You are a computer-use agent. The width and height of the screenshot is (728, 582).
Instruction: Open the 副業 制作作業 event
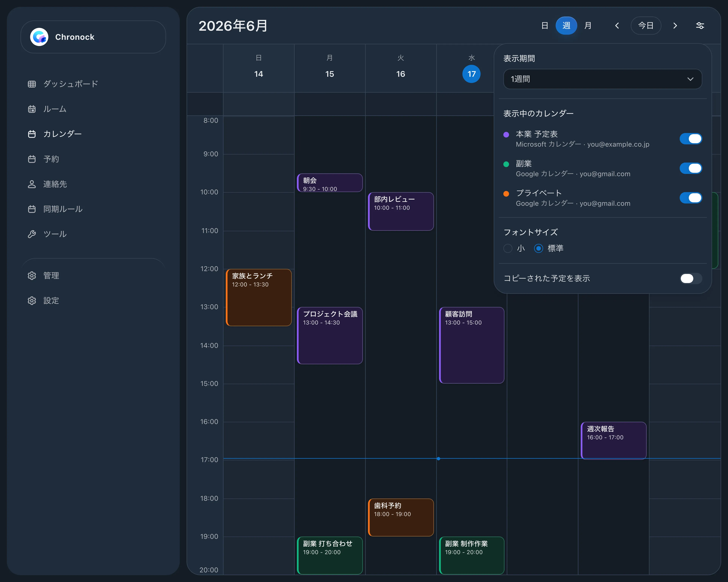pyautogui.click(x=471, y=555)
